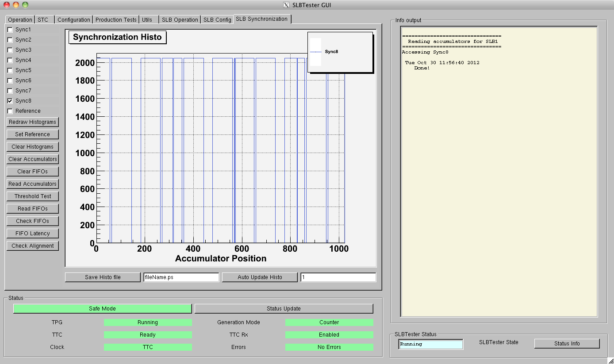Viewport: 614px width, 364px height.
Task: Check the Sync4 histogram option
Action: [x=10, y=60]
